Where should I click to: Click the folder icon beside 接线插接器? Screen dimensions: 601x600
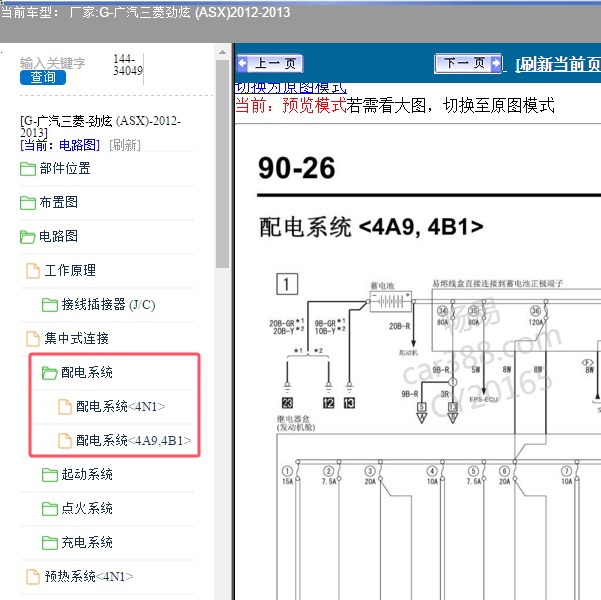[50, 305]
